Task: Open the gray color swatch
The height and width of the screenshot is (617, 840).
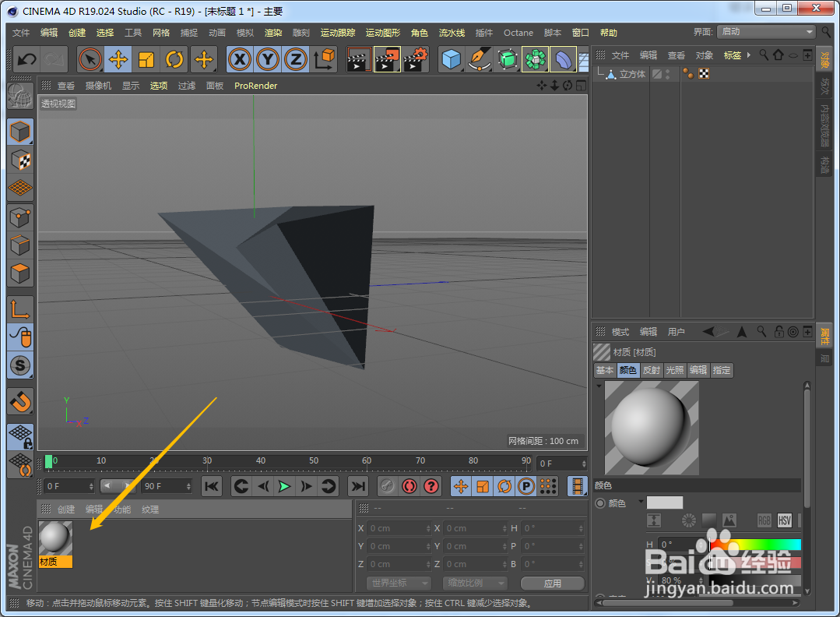Action: pyautogui.click(x=664, y=502)
